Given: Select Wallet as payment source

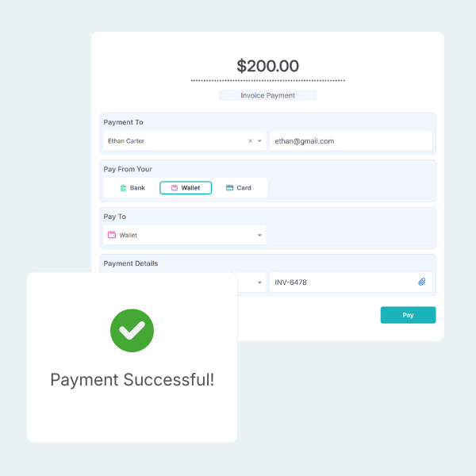Looking at the screenshot, I should coord(186,188).
